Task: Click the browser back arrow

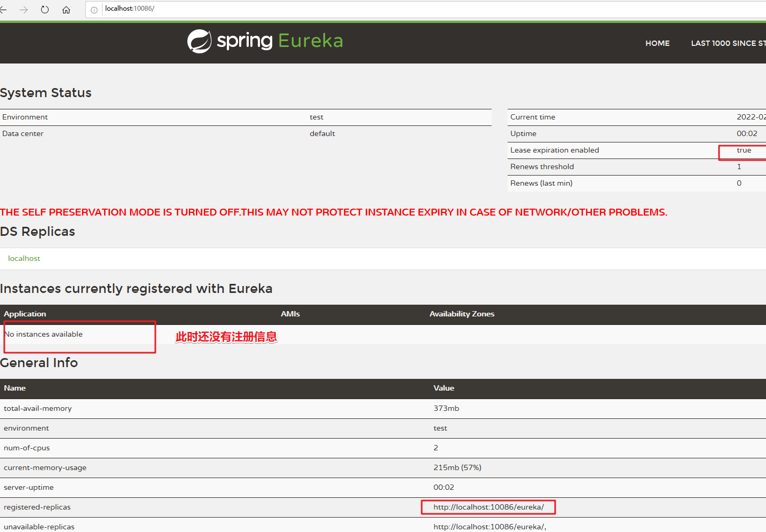Action: pyautogui.click(x=3, y=10)
